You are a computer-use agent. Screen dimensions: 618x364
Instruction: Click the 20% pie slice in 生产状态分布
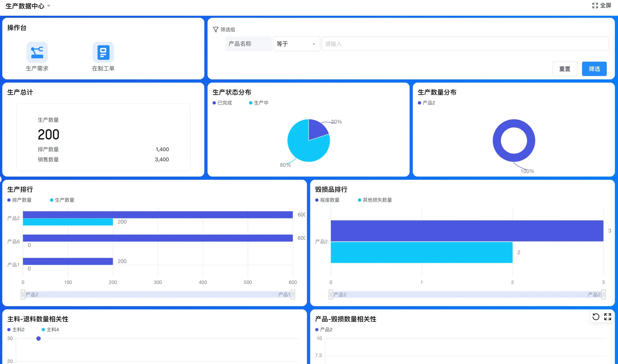click(x=316, y=129)
